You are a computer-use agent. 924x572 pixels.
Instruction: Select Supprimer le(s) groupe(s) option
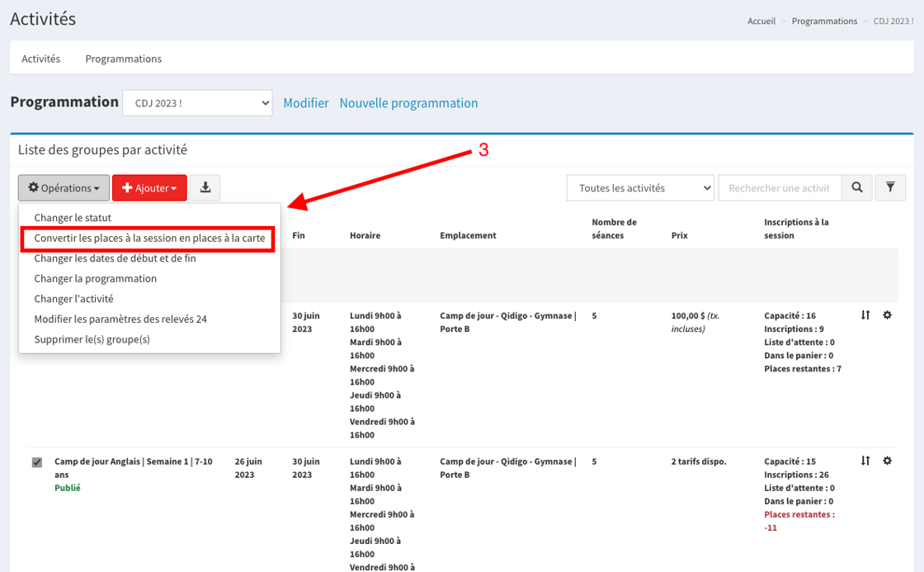pos(92,339)
